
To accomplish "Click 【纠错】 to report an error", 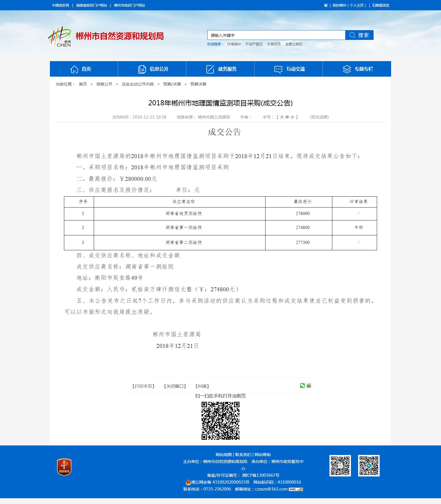I will pyautogui.click(x=202, y=386).
